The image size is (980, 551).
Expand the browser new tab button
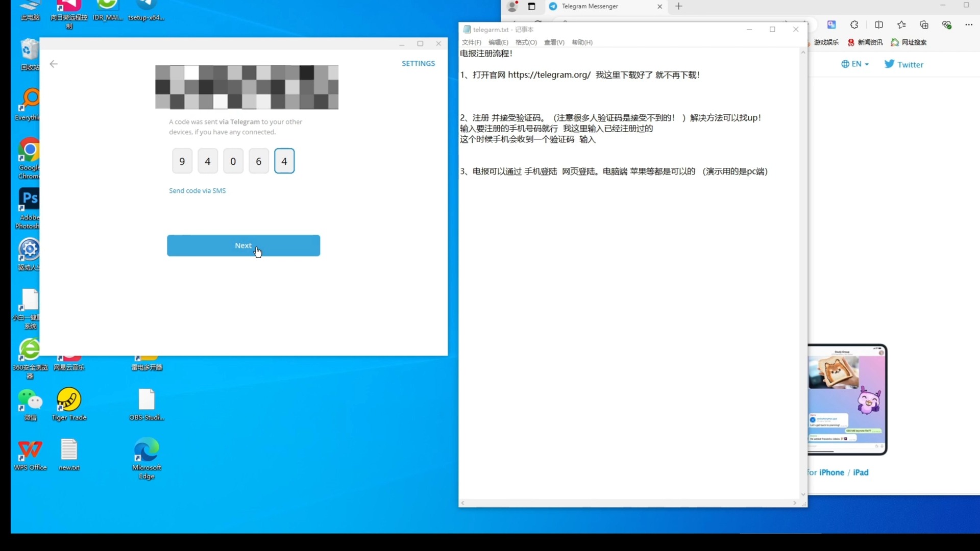(x=678, y=6)
